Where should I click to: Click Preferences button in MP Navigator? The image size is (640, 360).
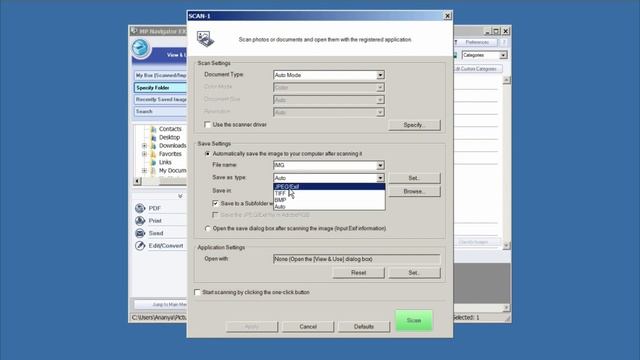coord(476,42)
